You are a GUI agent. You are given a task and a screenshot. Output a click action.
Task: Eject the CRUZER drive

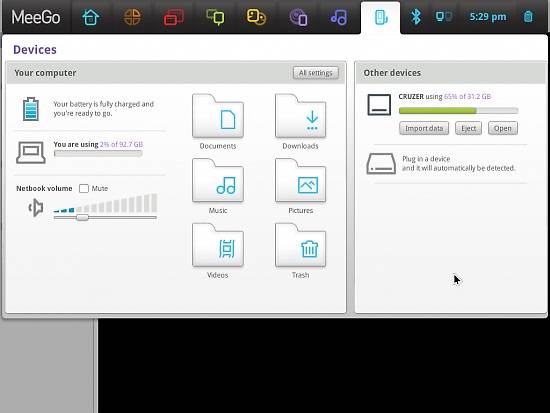point(469,128)
